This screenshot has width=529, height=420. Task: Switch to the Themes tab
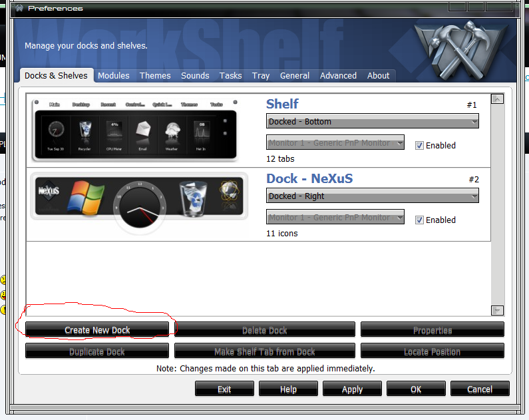click(155, 76)
